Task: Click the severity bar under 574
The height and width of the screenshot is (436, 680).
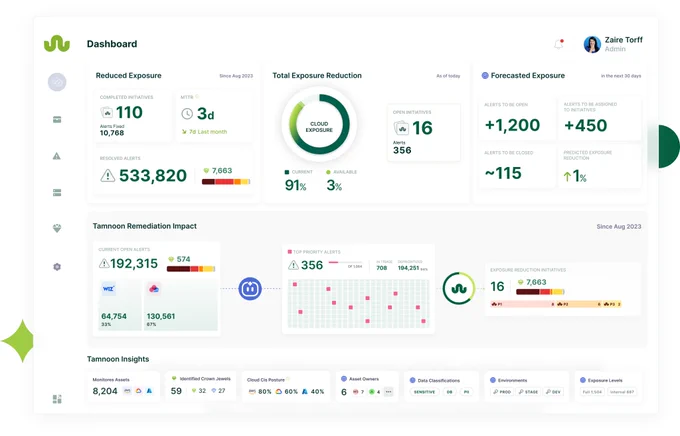Action: coord(191,269)
